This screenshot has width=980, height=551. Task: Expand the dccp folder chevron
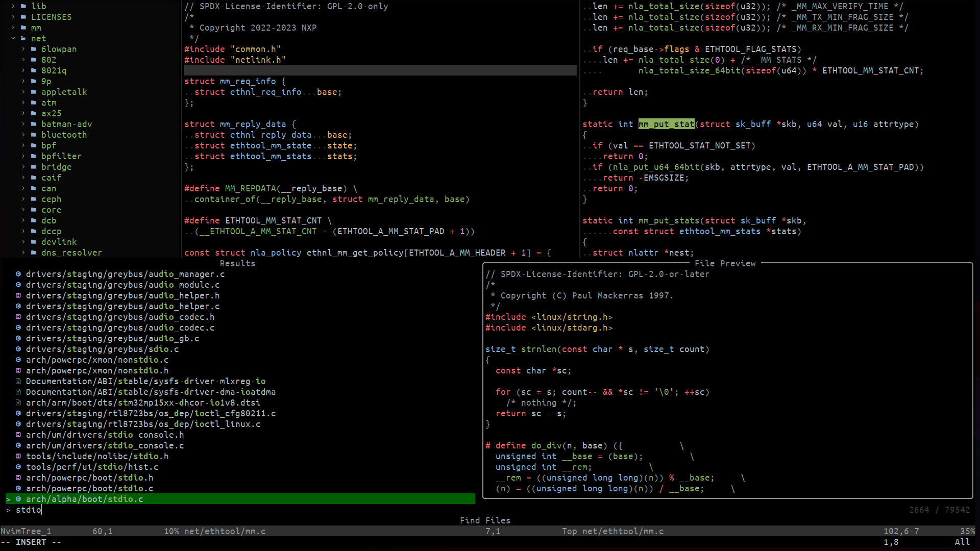click(x=23, y=231)
